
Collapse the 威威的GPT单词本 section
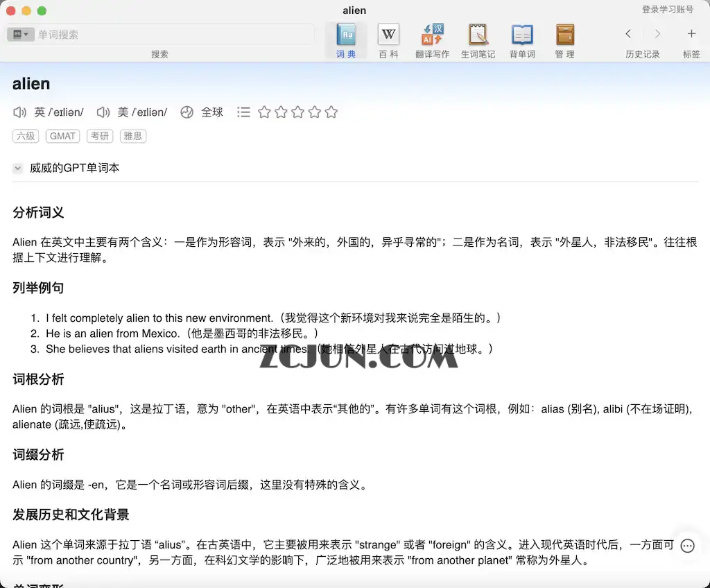17,168
